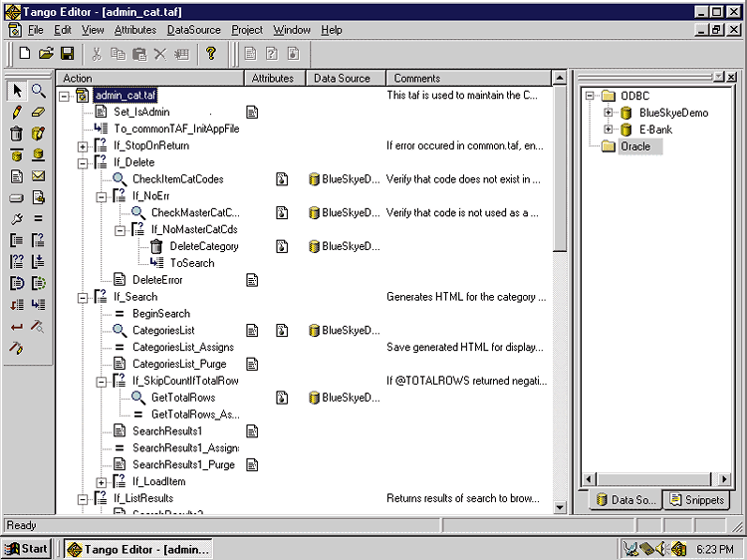Select the hammer tool at palette bottom
Screen dimensions: 747x560
[16, 348]
